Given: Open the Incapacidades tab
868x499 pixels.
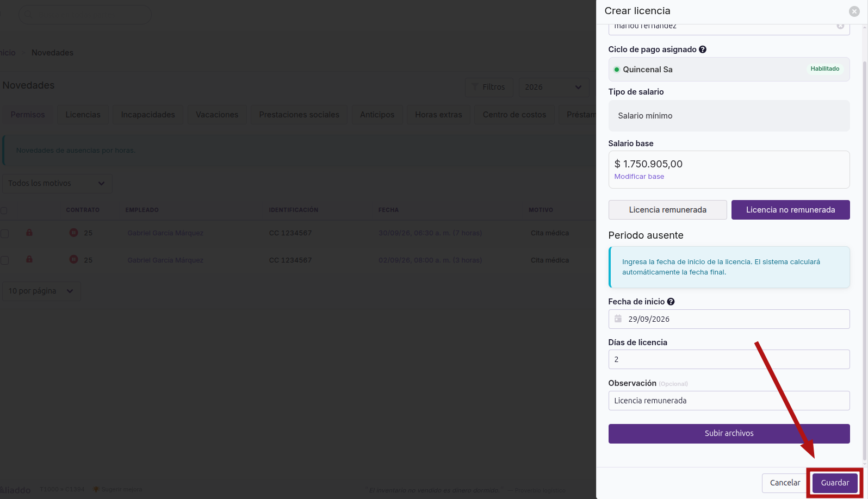Looking at the screenshot, I should tap(148, 115).
